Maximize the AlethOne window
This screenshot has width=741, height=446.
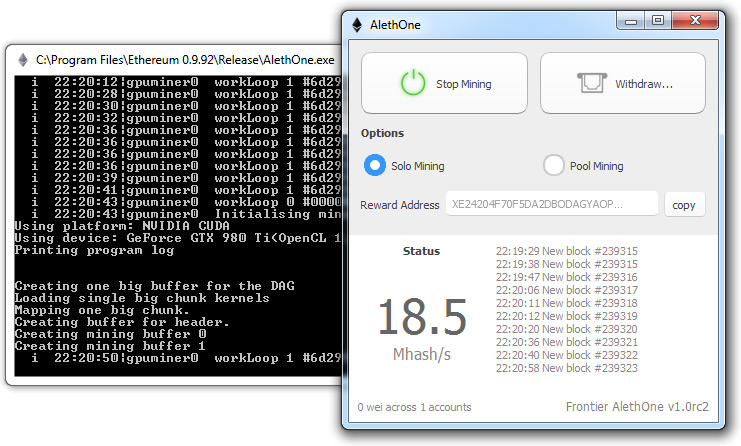[657, 21]
